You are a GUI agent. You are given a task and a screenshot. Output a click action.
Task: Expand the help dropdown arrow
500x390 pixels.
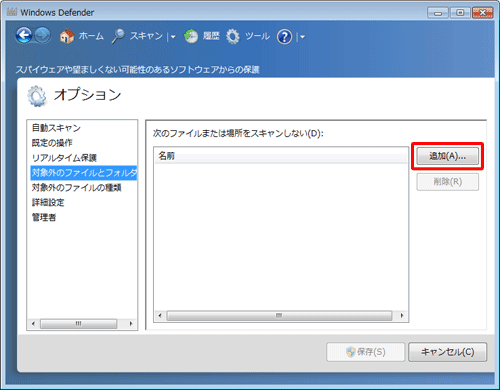coord(302,37)
